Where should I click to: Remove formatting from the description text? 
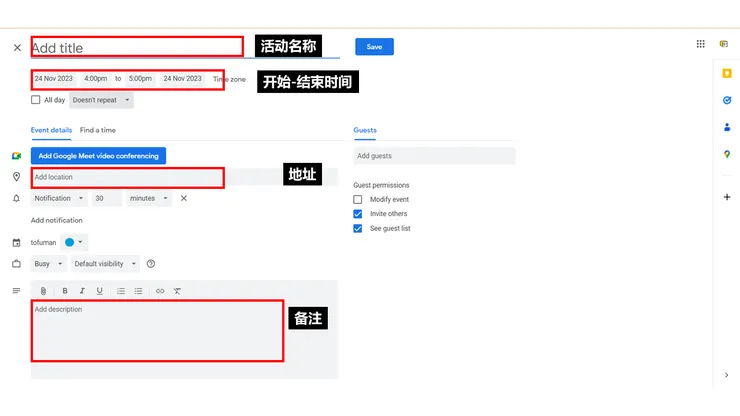point(177,291)
